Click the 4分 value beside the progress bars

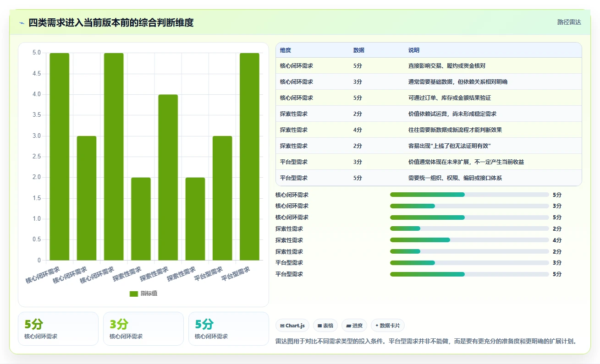tap(557, 240)
